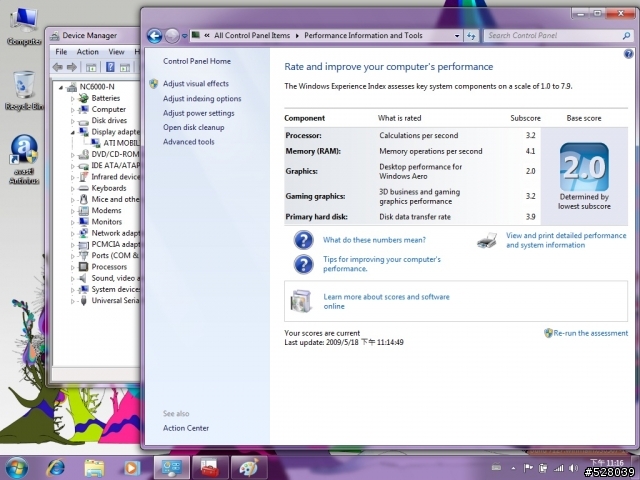Click the search magnifier icon
This screenshot has width=640, height=480.
coord(627,36)
